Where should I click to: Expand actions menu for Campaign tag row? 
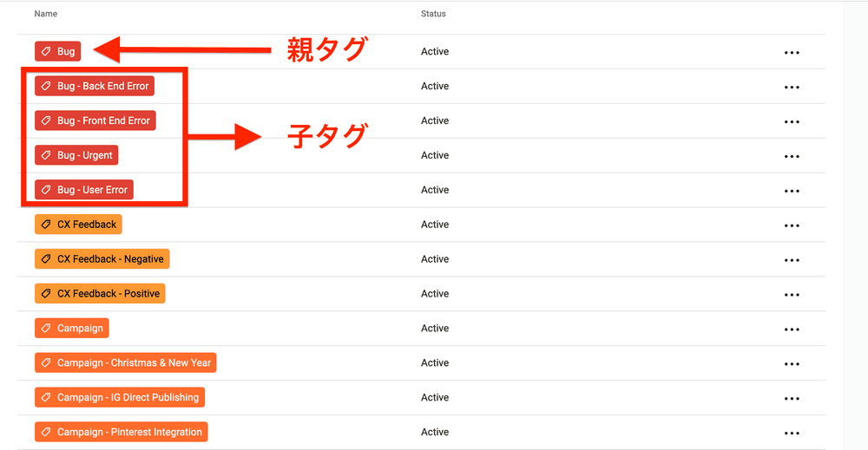pos(791,329)
